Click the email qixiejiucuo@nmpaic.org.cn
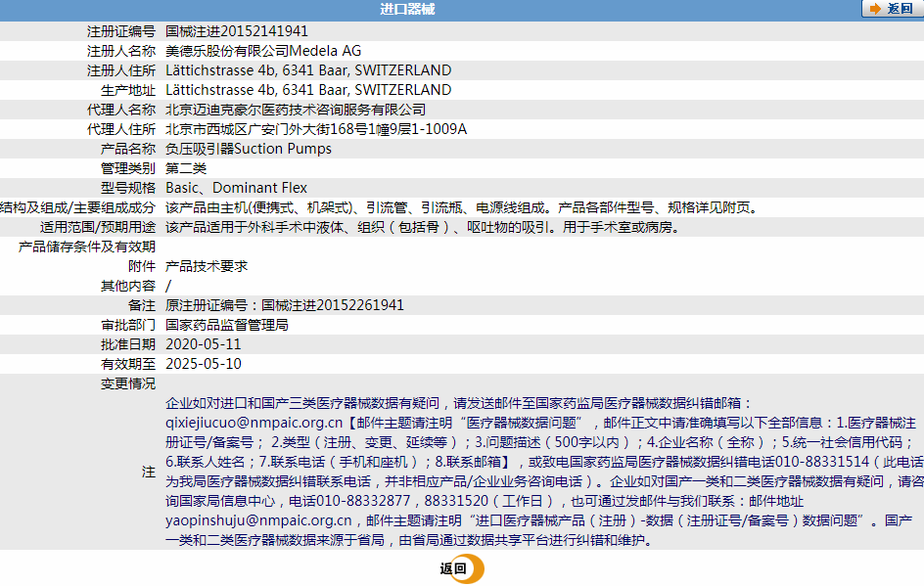The image size is (924, 586). [254, 423]
